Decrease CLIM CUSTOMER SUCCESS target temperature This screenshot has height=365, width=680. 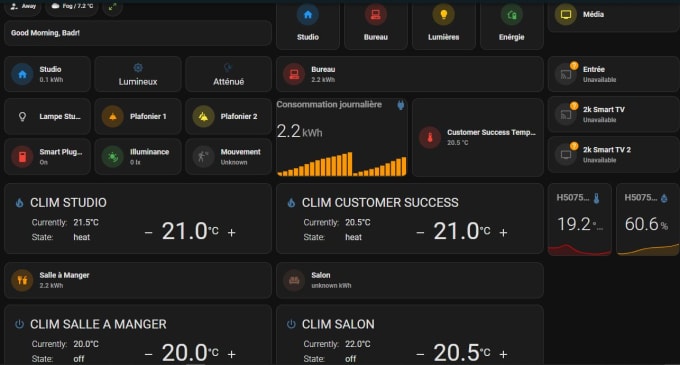[420, 233]
